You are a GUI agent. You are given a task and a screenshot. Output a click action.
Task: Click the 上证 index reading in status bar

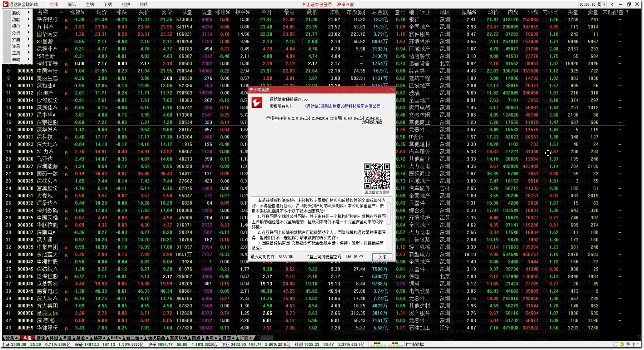click(x=36, y=345)
